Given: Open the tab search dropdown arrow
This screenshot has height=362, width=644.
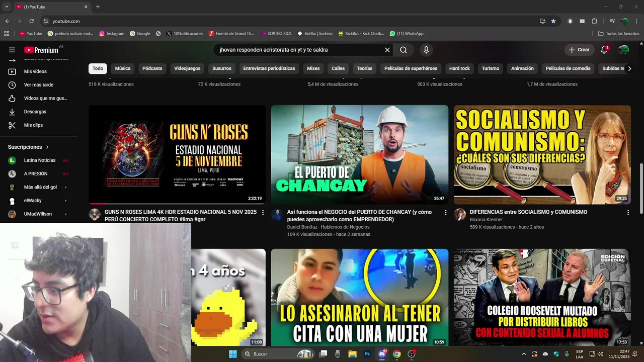Looking at the screenshot, I should 7,7.
